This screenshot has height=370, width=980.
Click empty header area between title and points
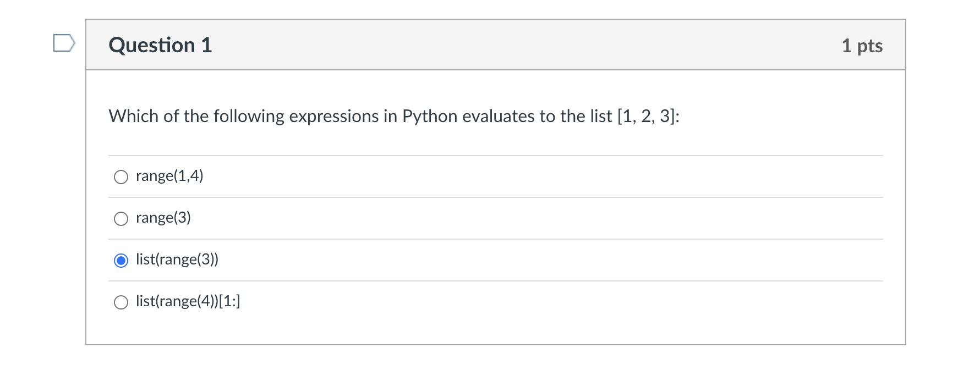pos(523,45)
